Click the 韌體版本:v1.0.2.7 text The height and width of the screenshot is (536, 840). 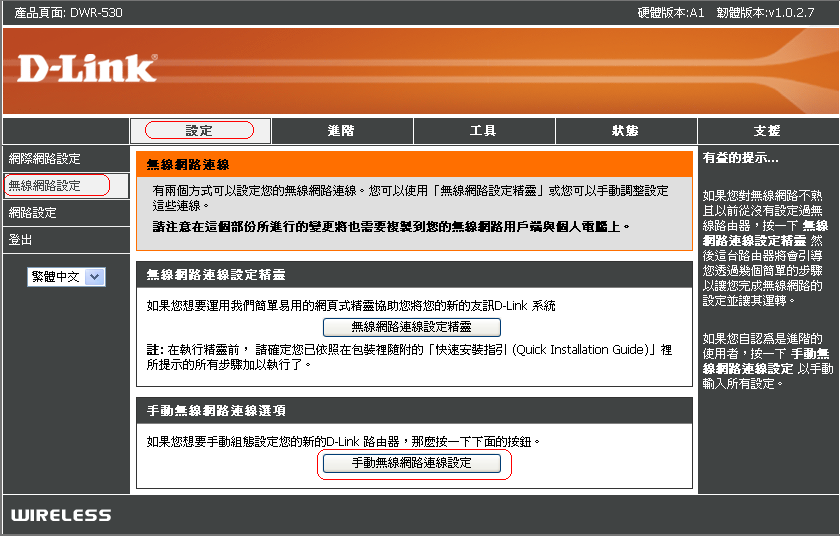tap(766, 13)
